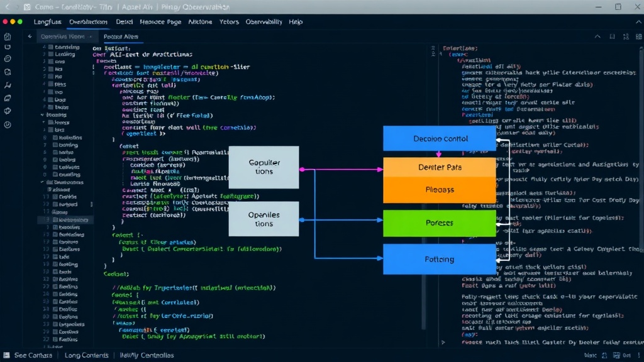Select the blue 'Fottoing' diagram box
The height and width of the screenshot is (362, 644).
click(x=440, y=259)
